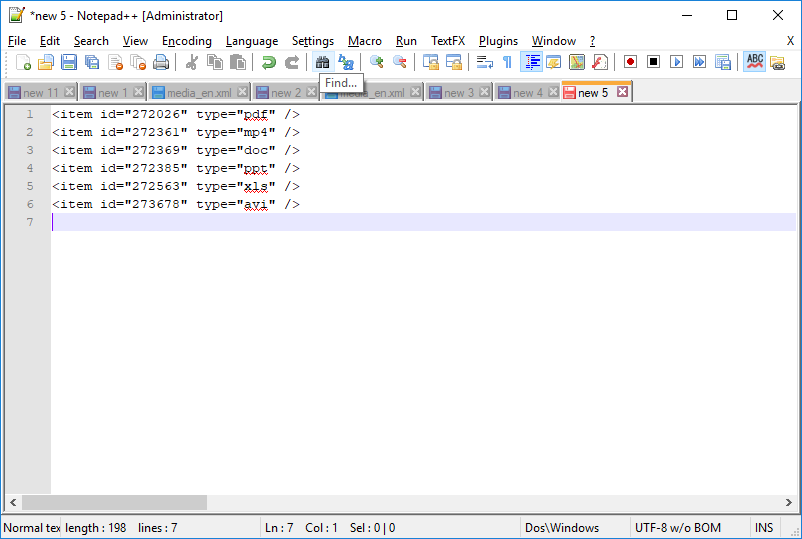Click the Dos\Windows status bar field
The image size is (802, 539).
click(575, 528)
